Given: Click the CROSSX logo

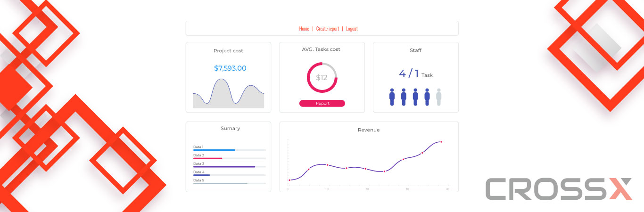Looking at the screenshot, I should click(559, 189).
